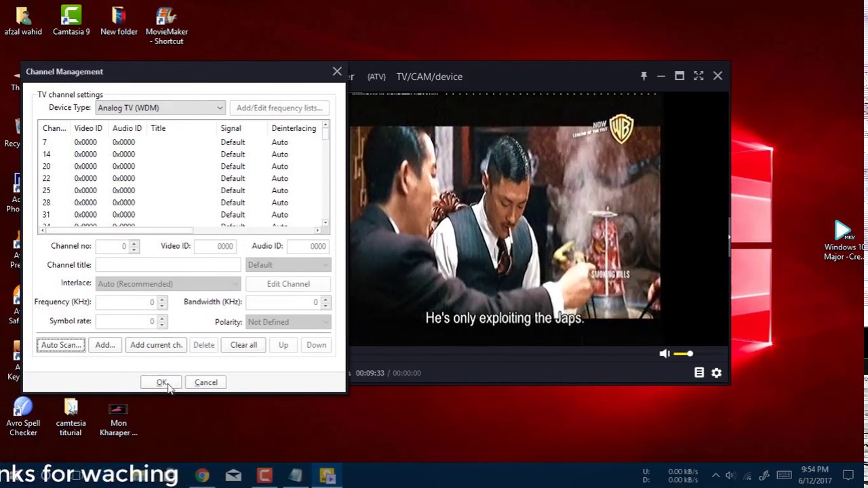Open the New folder desktop icon

pyautogui.click(x=119, y=20)
